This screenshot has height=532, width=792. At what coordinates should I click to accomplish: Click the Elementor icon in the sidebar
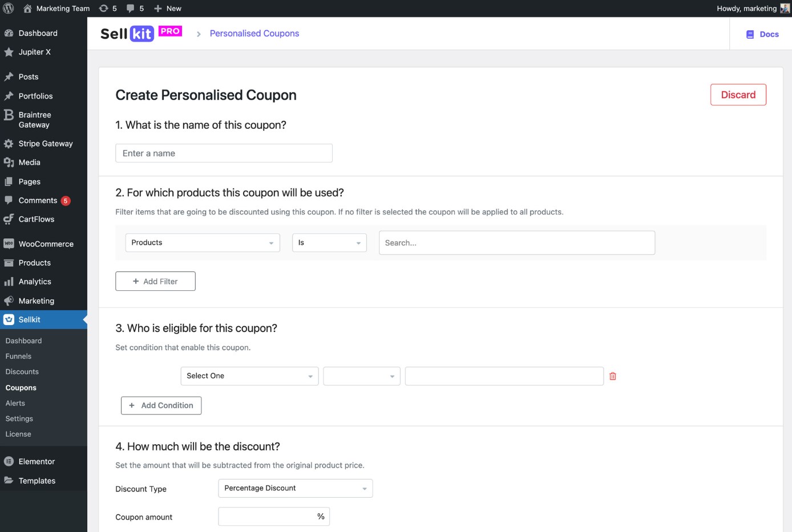pyautogui.click(x=9, y=461)
